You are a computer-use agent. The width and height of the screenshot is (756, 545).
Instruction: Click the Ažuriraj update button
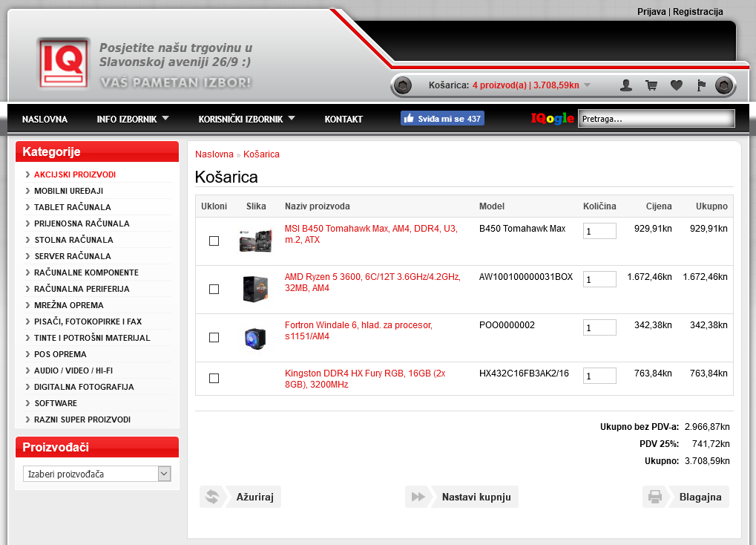point(240,497)
